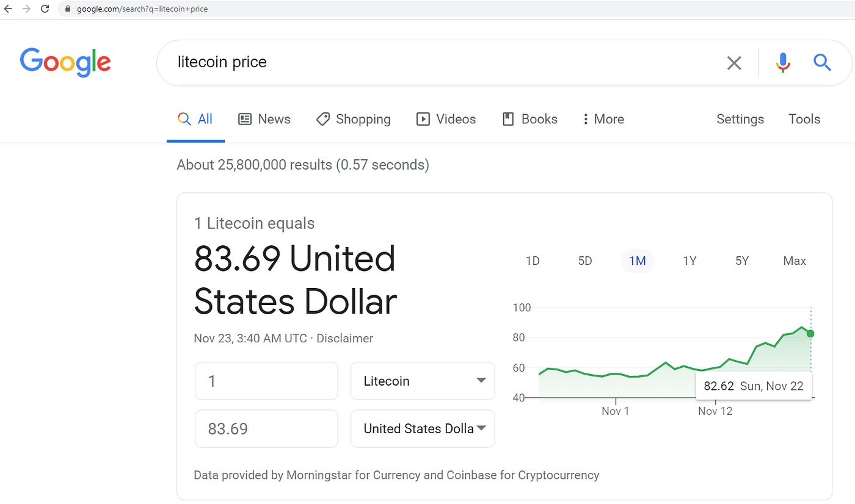Click the results count text

(x=303, y=165)
